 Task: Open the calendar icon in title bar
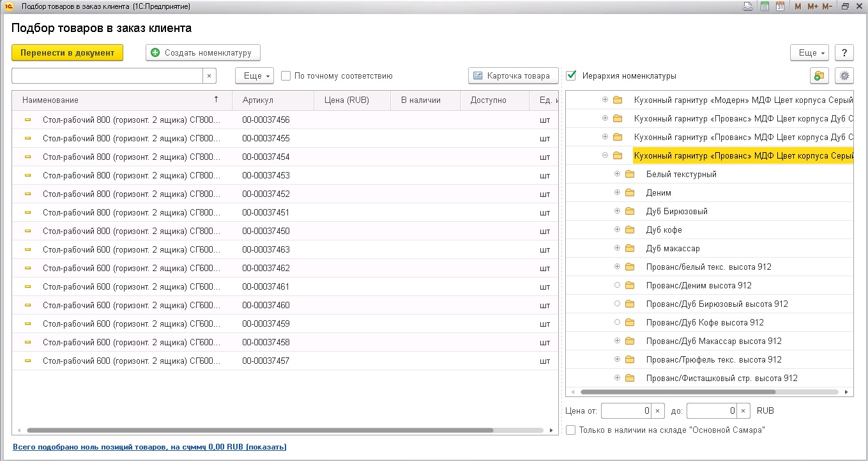(x=780, y=6)
